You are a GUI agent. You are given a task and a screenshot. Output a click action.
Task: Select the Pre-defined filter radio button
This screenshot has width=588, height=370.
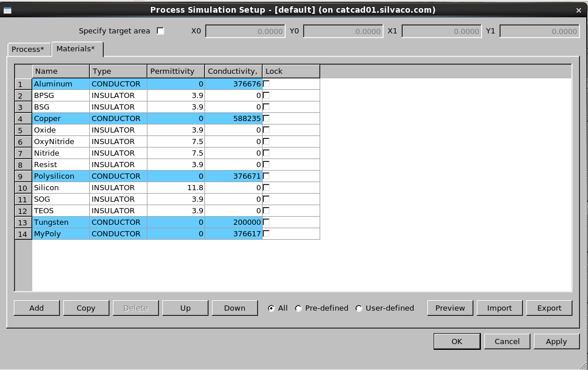pos(298,308)
